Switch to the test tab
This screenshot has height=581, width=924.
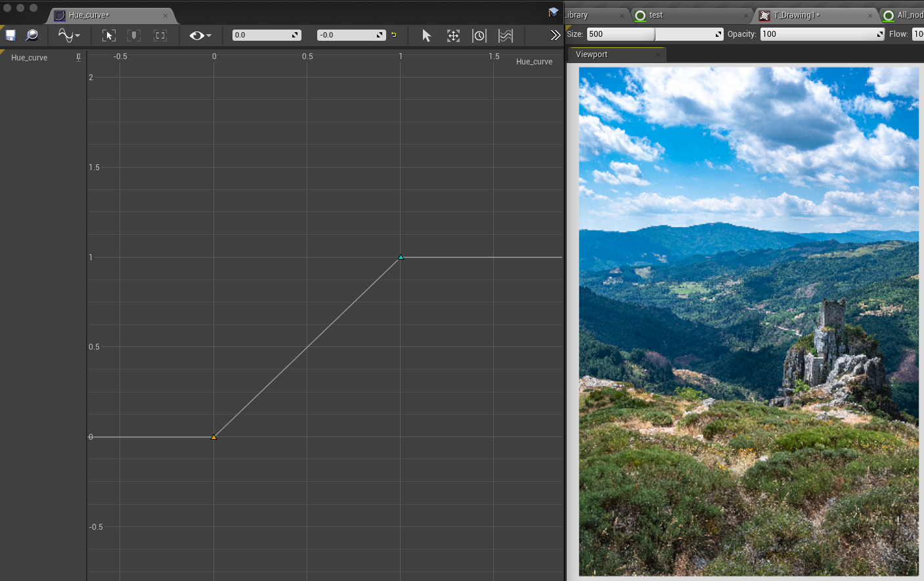point(657,14)
